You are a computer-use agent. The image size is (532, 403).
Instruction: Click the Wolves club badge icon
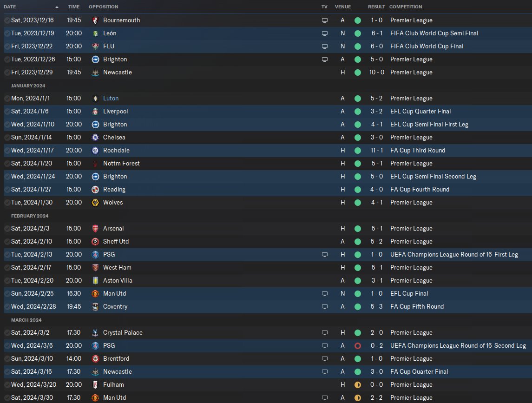[95, 203]
